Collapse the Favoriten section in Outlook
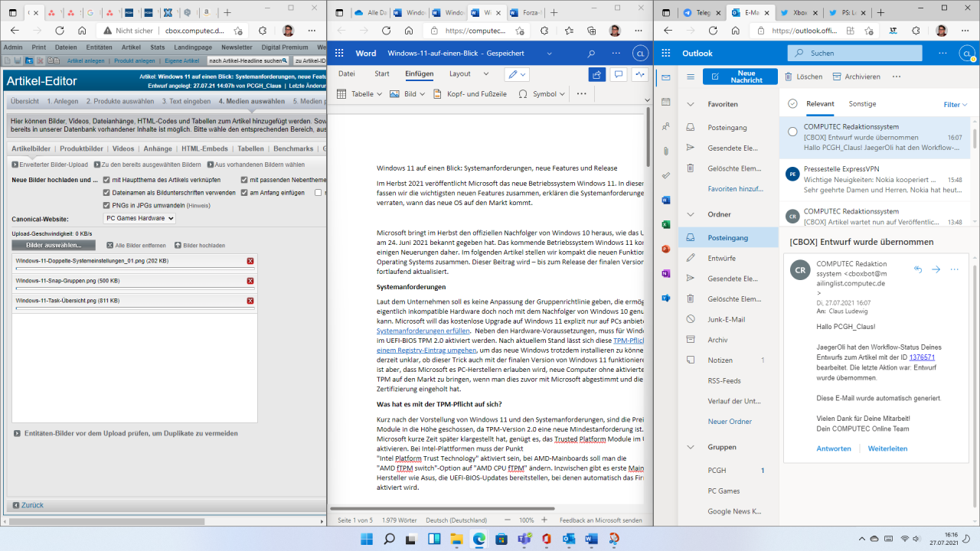The image size is (980, 551). pyautogui.click(x=691, y=104)
